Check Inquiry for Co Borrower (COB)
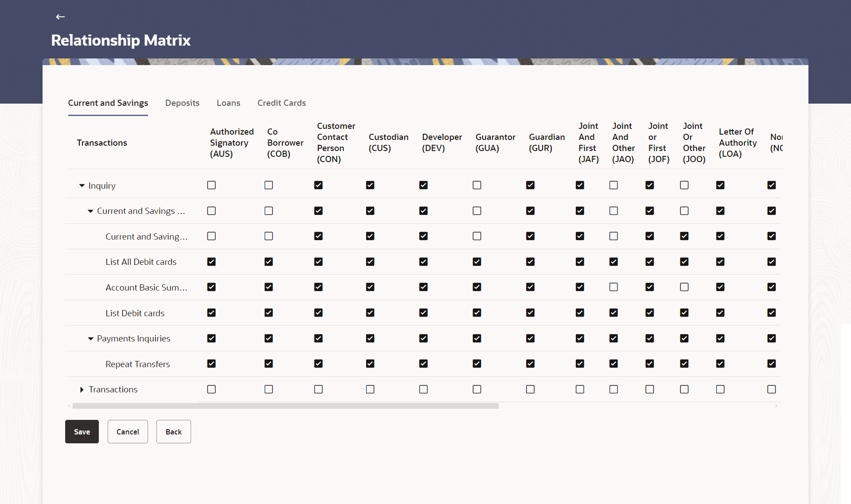Screen dimensions: 851x504 (269, 185)
